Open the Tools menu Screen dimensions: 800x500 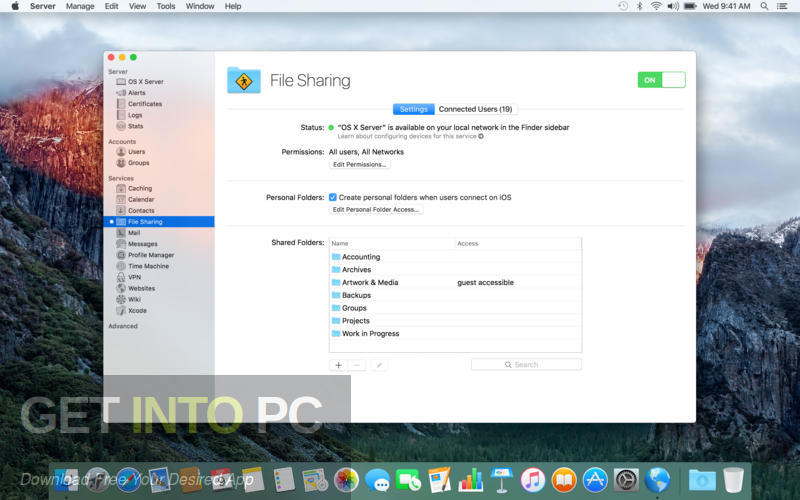(x=166, y=6)
